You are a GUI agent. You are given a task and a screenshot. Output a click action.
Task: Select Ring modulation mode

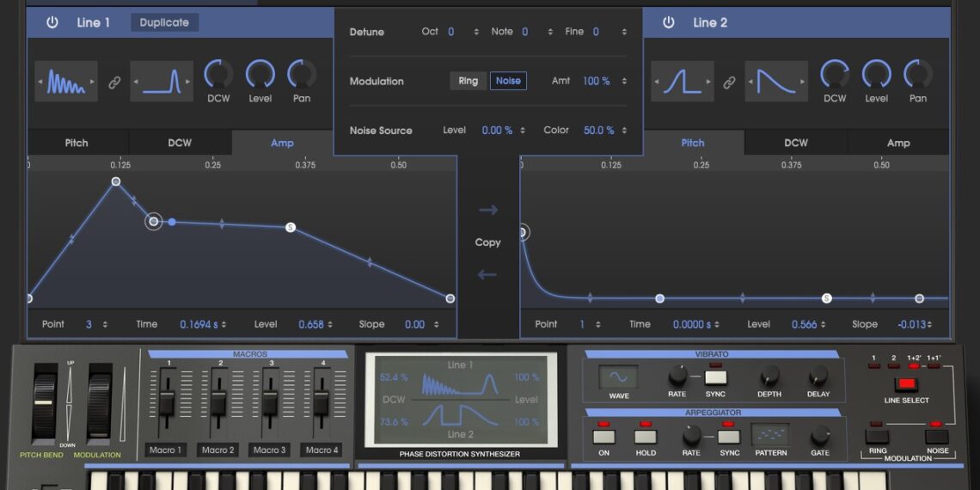469,81
